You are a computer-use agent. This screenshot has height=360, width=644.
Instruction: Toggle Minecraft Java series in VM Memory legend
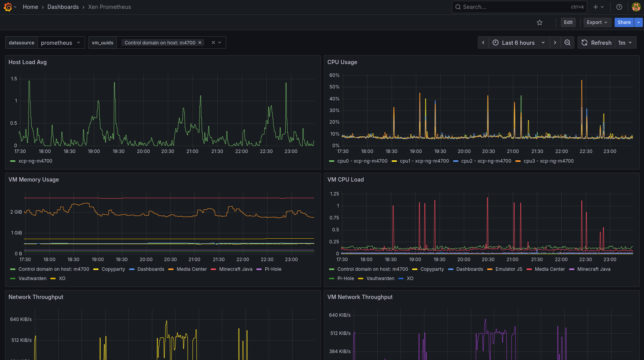(x=235, y=269)
